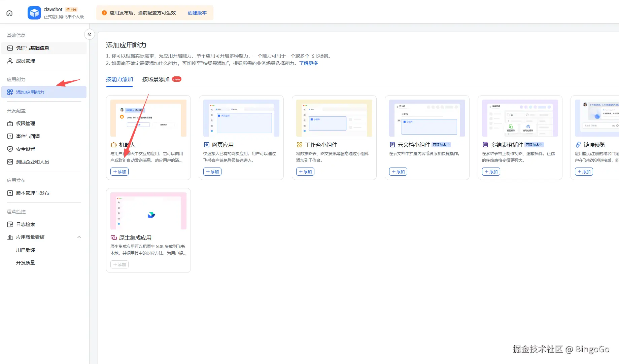Open the 了解更多 link
This screenshot has width=619, height=364.
308,63
